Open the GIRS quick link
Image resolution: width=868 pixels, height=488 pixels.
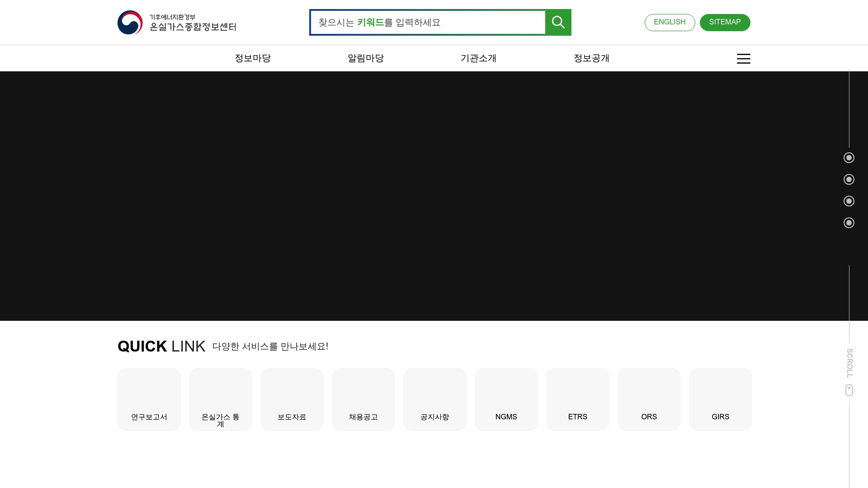[720, 399]
